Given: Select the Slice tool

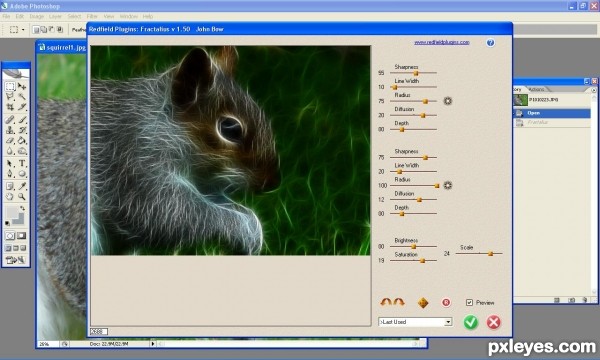Looking at the screenshot, I should [22, 107].
